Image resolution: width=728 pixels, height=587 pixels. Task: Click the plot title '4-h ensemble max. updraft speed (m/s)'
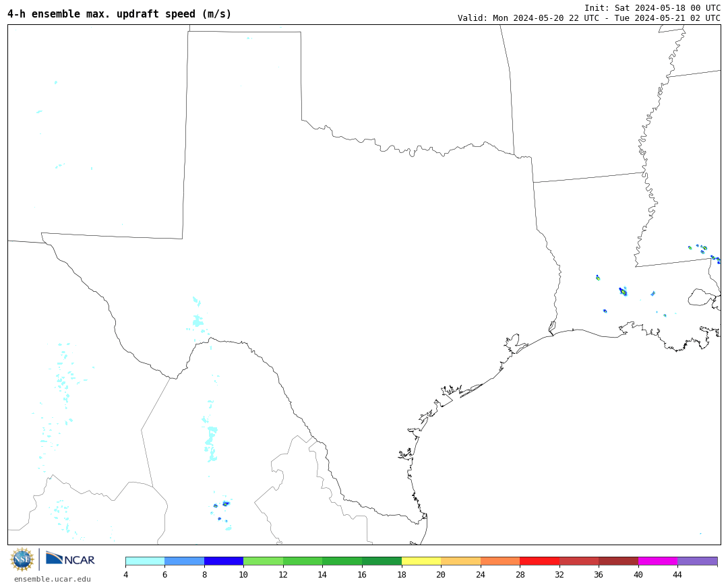(119, 14)
